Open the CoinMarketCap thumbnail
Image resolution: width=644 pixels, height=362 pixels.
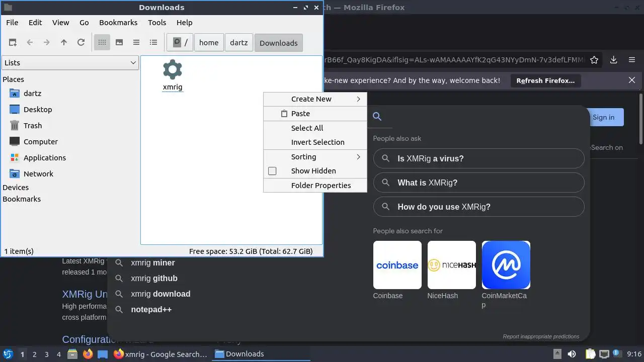click(506, 265)
